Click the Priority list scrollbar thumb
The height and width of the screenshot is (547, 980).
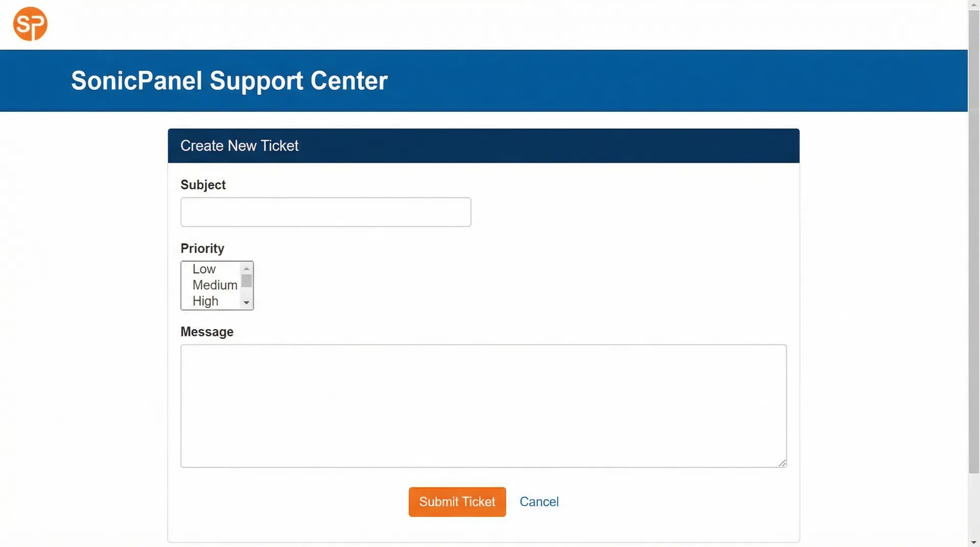tap(247, 281)
